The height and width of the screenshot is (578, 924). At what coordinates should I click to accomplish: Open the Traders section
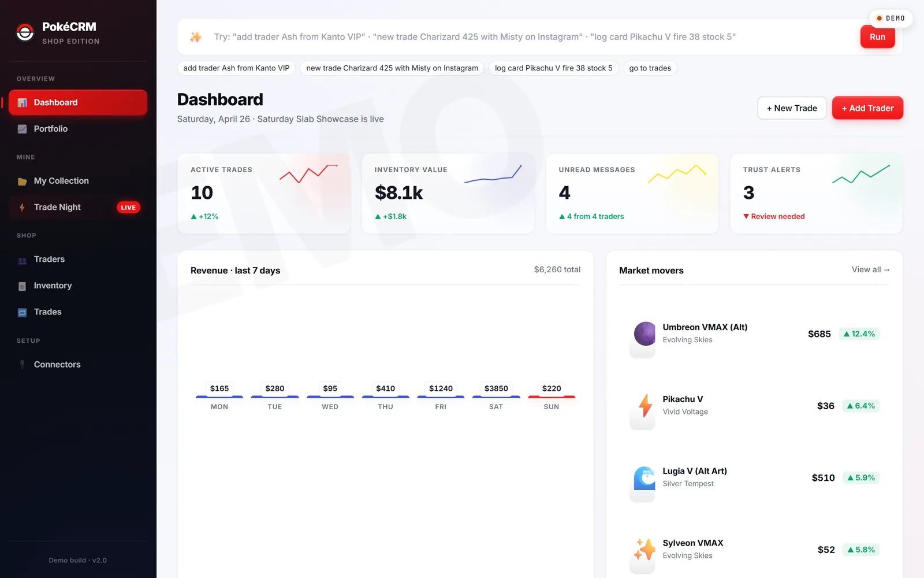[78, 260]
